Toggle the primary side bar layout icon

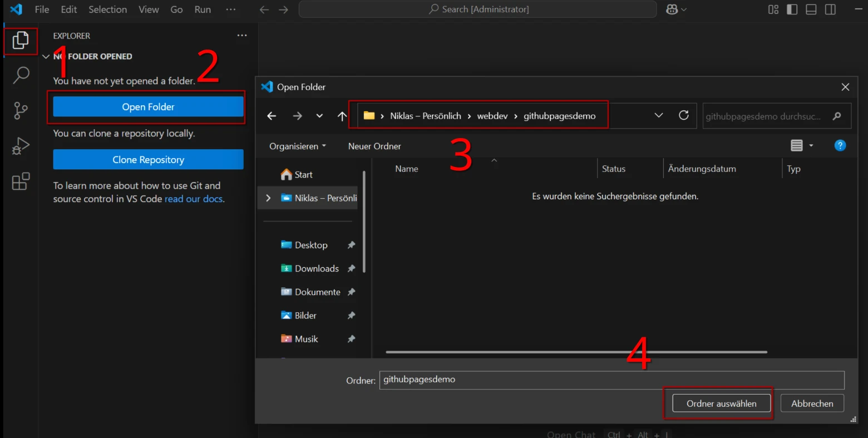792,9
